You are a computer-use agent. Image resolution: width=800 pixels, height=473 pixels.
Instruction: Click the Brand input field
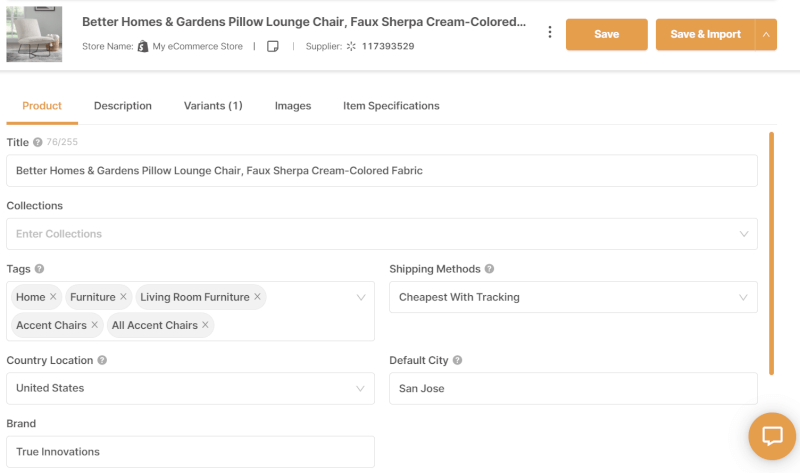(190, 452)
